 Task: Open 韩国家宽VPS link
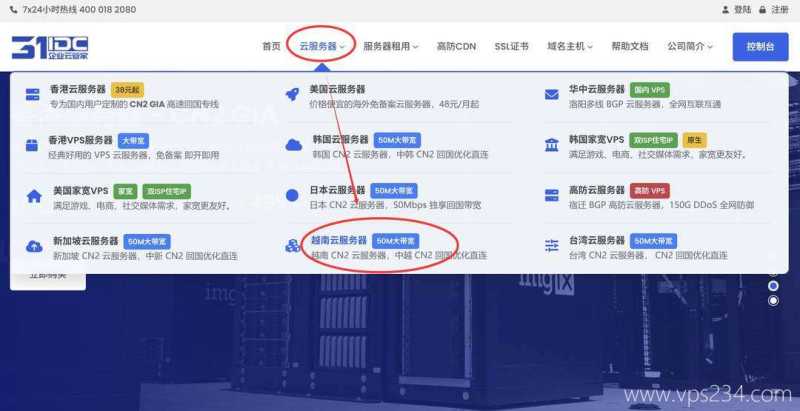pos(596,139)
